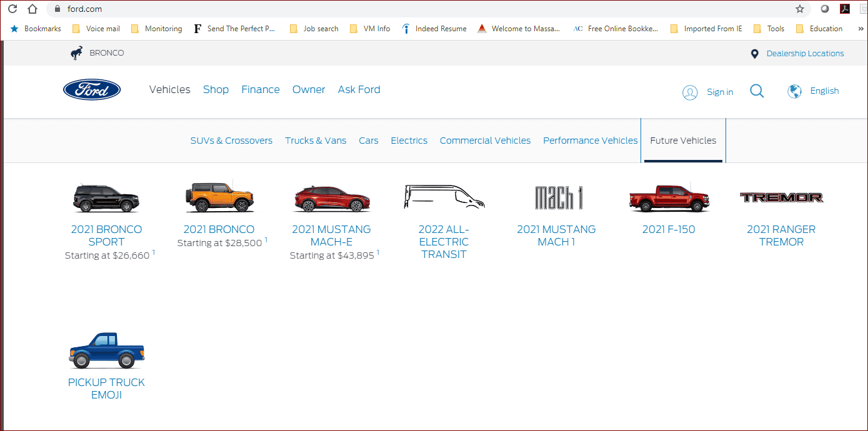Click the Transit van outline image
This screenshot has height=431, width=868.
pos(444,197)
